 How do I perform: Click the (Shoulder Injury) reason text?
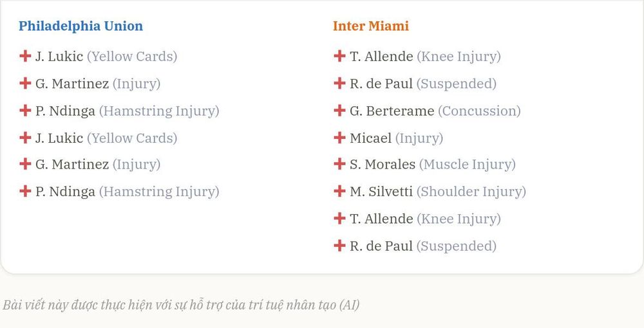coord(471,192)
